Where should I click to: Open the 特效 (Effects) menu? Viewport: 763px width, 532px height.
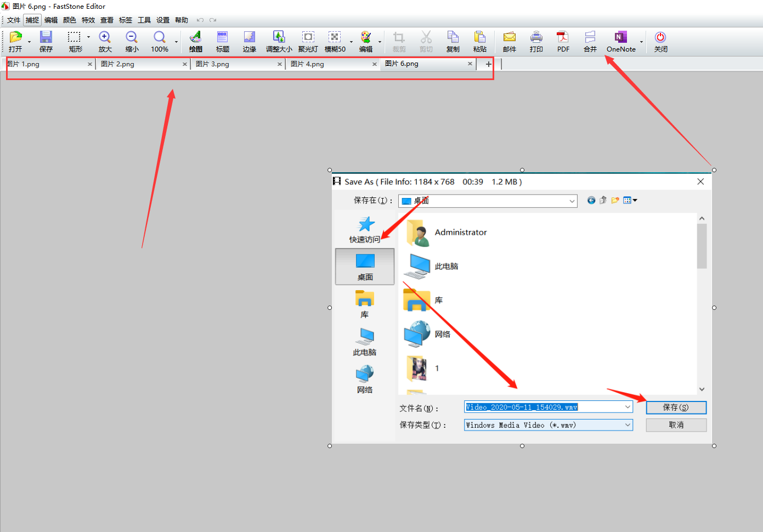click(x=88, y=20)
